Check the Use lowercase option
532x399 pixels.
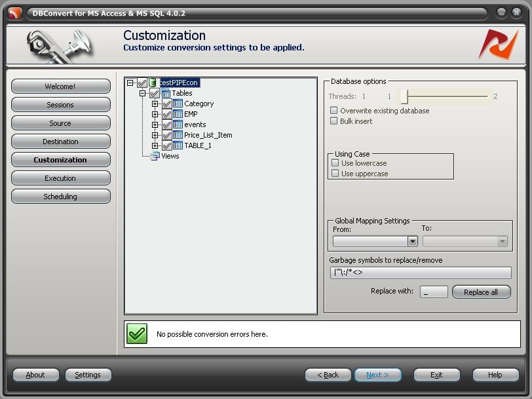pos(335,163)
